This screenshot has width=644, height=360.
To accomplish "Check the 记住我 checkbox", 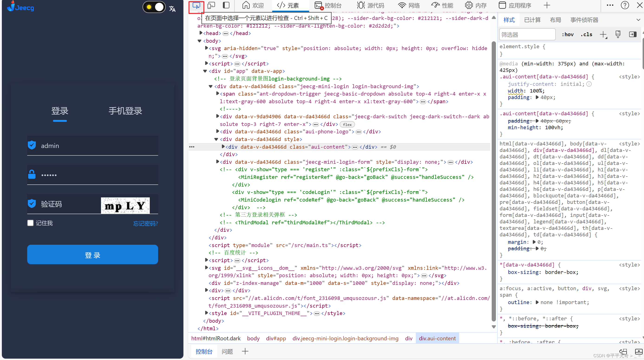I will 30,223.
